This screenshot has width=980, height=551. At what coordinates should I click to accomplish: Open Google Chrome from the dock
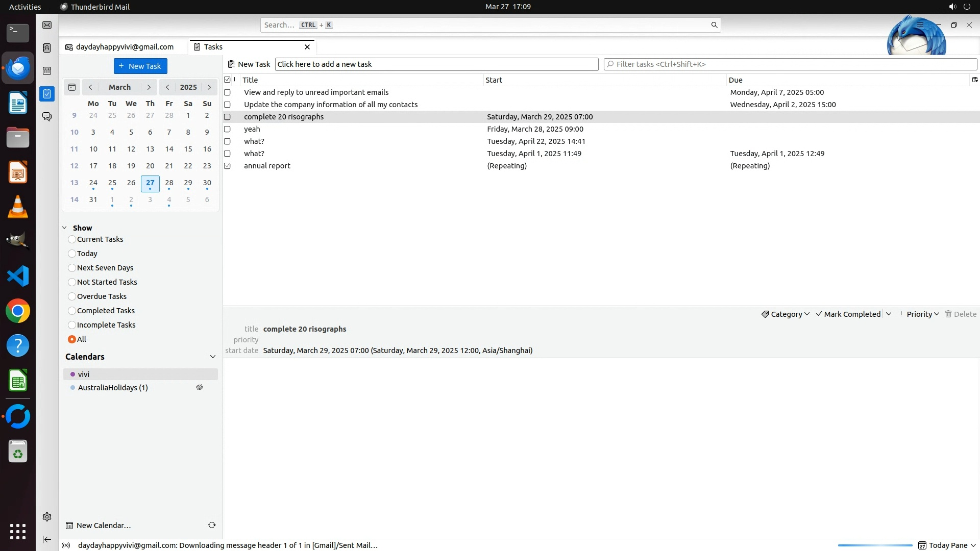[x=18, y=311]
